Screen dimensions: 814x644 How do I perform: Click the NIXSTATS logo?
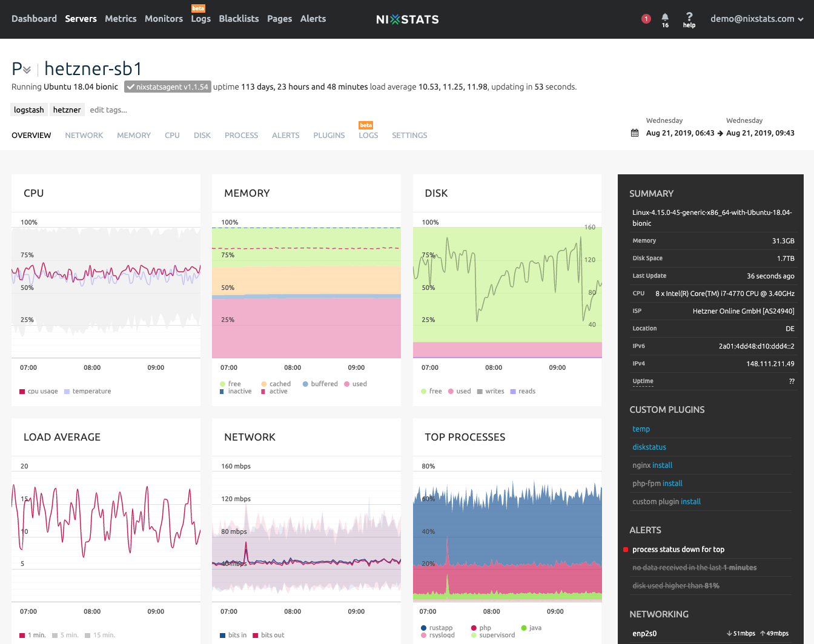click(x=407, y=19)
